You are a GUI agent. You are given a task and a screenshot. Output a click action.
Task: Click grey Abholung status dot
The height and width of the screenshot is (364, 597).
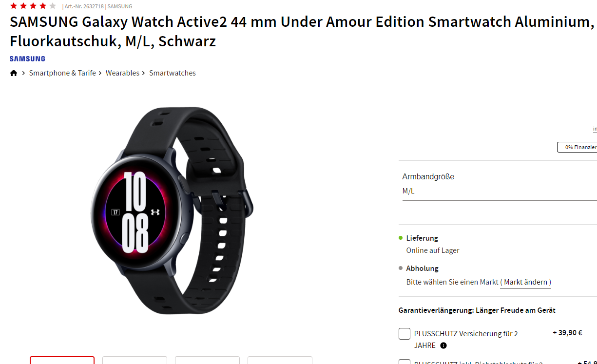click(401, 268)
